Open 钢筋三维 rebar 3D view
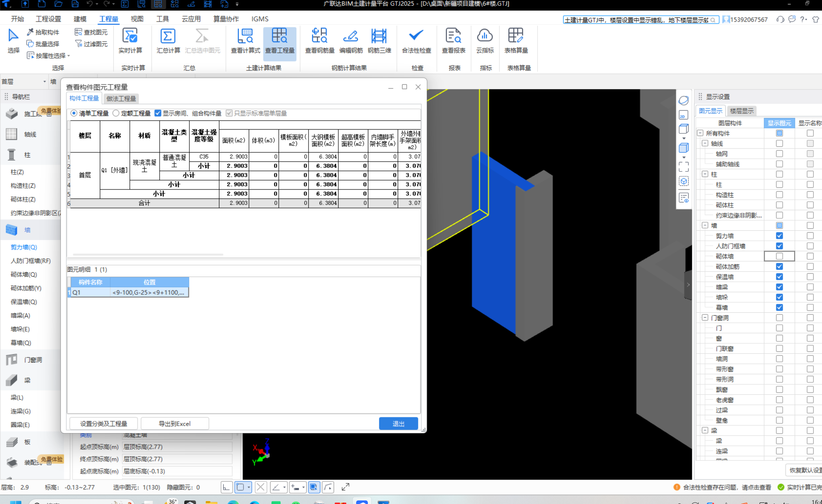This screenshot has height=504, width=822. point(379,41)
